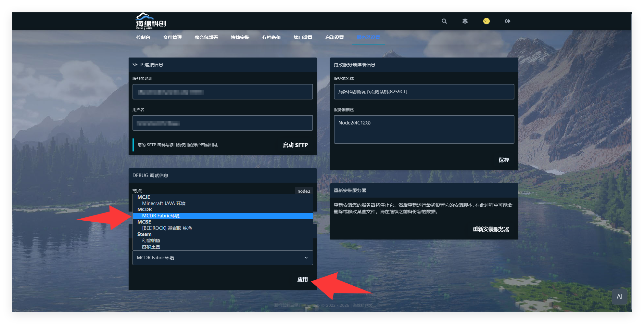Open the 端口设置 tab

pos(303,37)
